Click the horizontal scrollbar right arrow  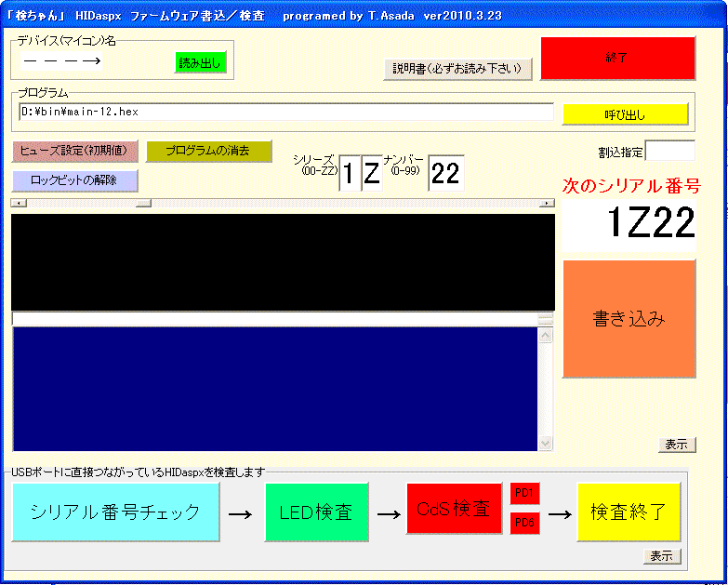tap(547, 203)
